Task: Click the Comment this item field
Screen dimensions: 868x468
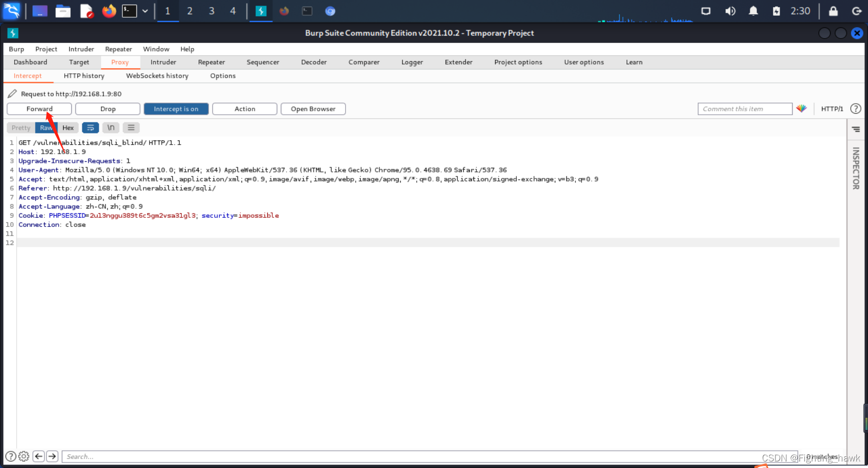Action: [745, 109]
